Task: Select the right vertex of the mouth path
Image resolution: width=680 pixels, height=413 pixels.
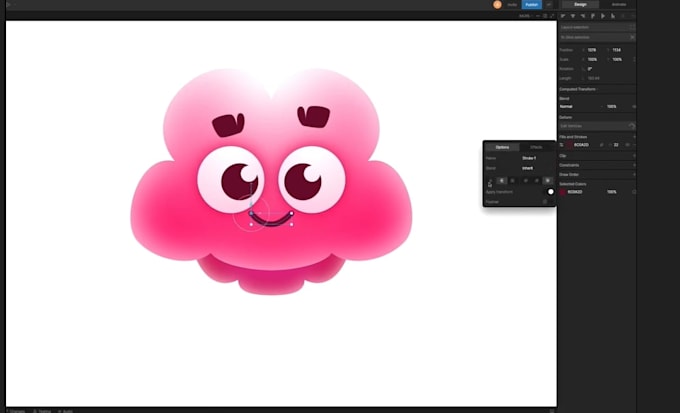Action: [291, 213]
